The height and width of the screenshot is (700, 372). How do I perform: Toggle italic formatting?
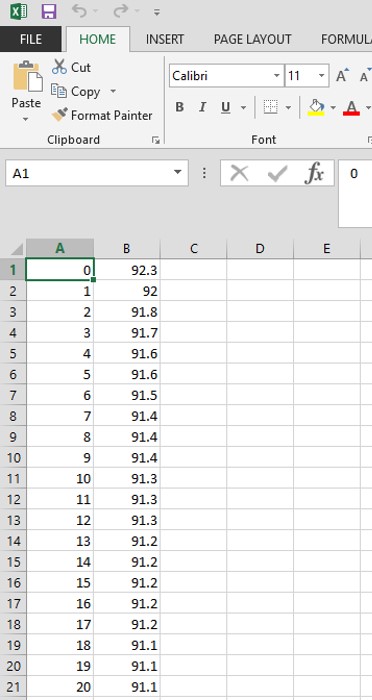[203, 107]
